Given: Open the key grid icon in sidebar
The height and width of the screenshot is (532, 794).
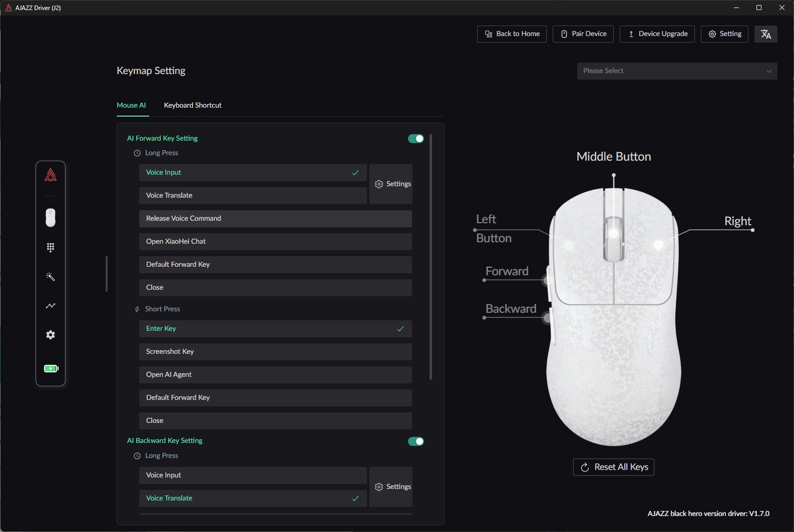Looking at the screenshot, I should coord(51,247).
